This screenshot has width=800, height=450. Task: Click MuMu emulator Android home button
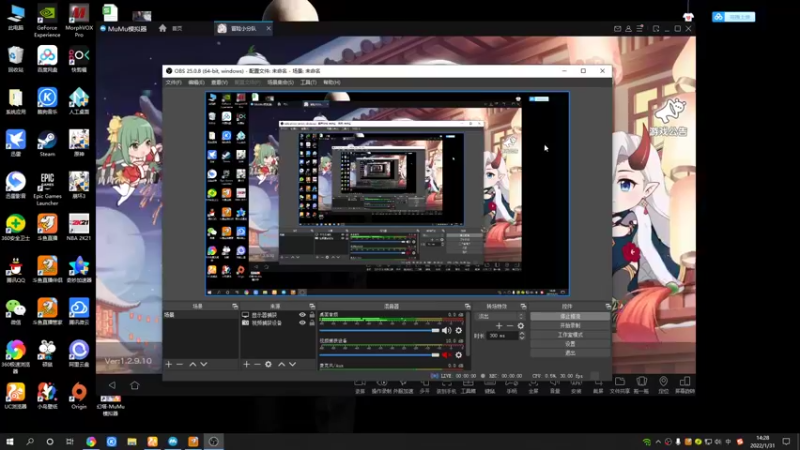pyautogui.click(x=135, y=385)
